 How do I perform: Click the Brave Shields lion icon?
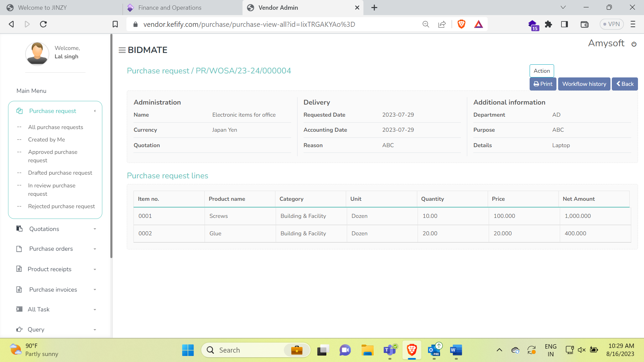point(461,24)
